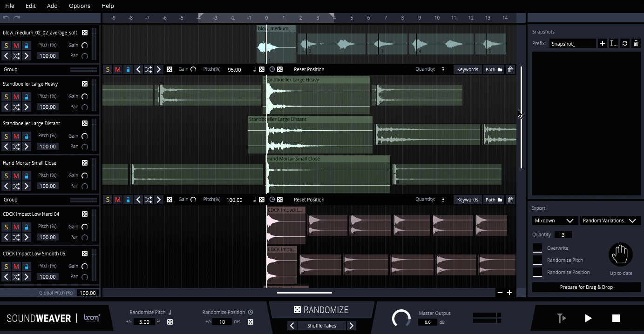
Task: Open the Options menu
Action: [x=79, y=6]
